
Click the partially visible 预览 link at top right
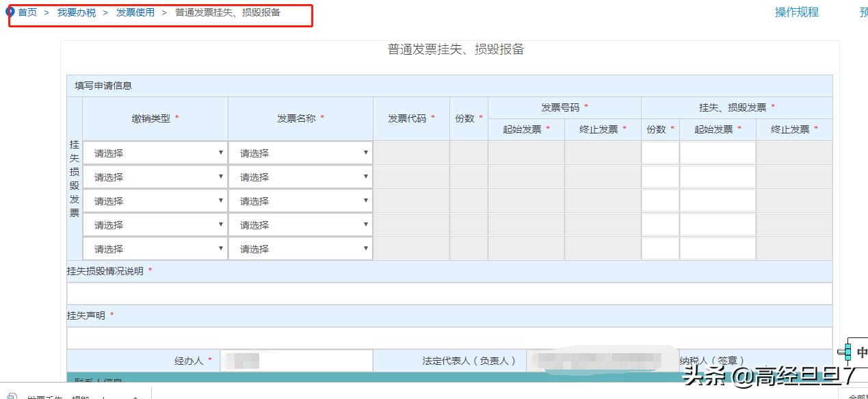tap(863, 12)
